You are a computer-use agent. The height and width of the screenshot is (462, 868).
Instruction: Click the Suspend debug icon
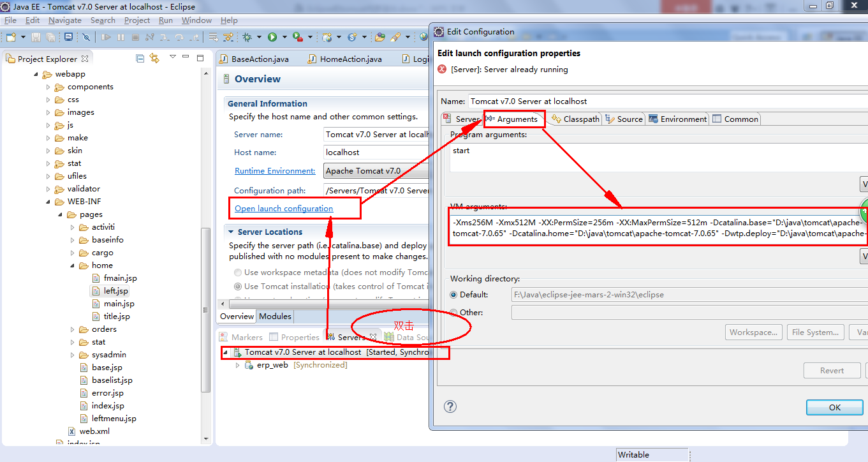pyautogui.click(x=121, y=37)
